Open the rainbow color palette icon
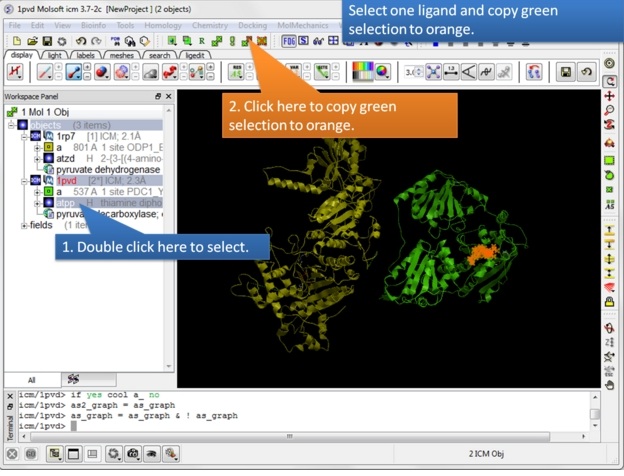Viewport: 624px width, 476px height. tap(378, 72)
